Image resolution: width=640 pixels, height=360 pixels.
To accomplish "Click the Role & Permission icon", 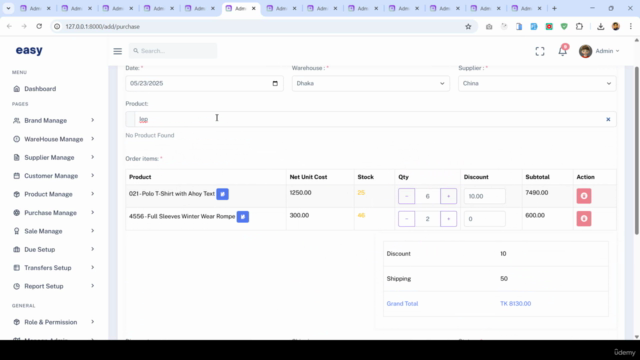I will [16, 322].
